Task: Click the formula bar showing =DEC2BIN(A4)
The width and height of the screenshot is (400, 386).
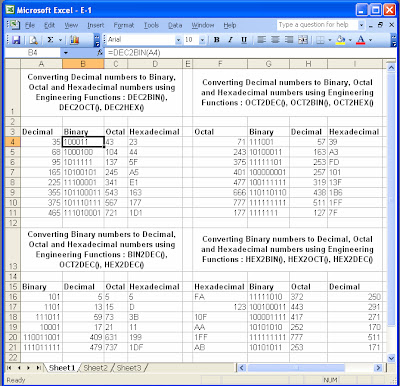Action: click(250, 53)
